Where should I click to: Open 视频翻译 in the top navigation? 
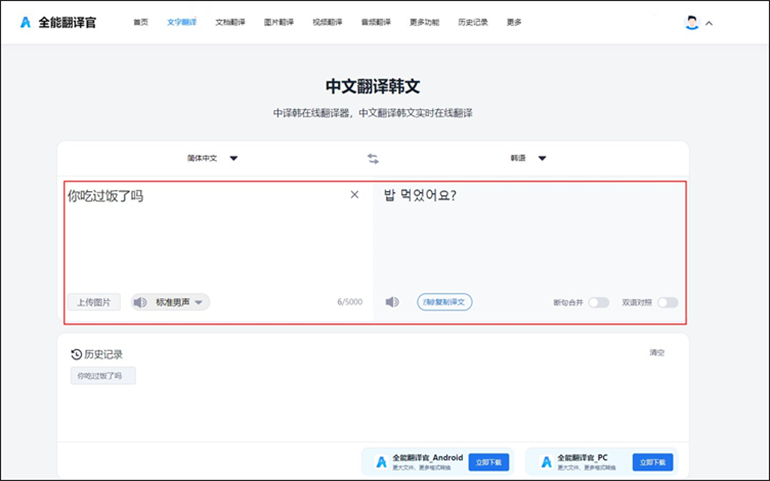[327, 22]
